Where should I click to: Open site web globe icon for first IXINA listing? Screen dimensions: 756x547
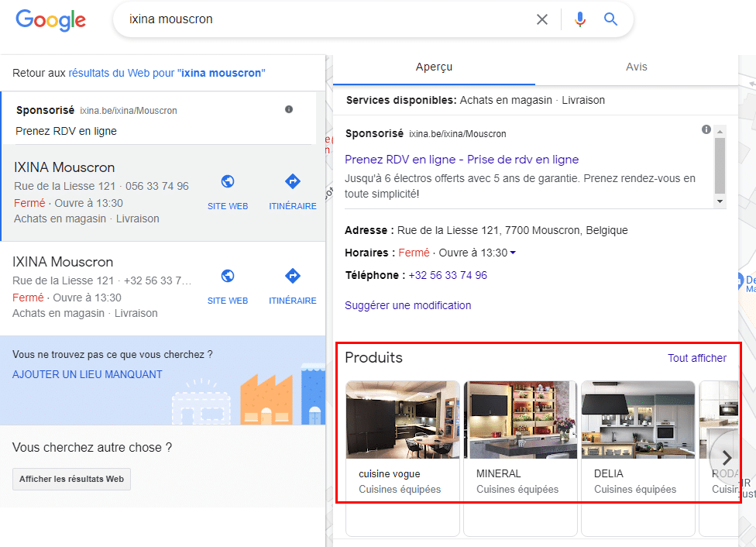(228, 182)
